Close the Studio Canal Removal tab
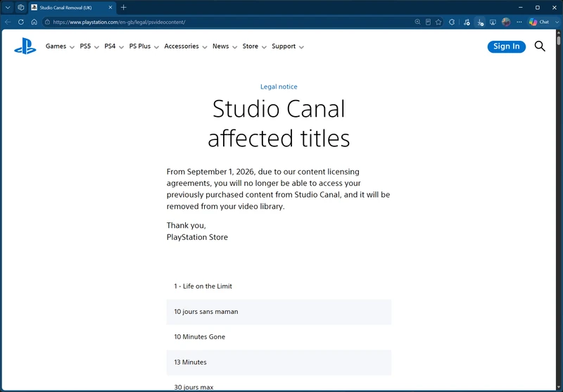563x392 pixels. coord(110,7)
